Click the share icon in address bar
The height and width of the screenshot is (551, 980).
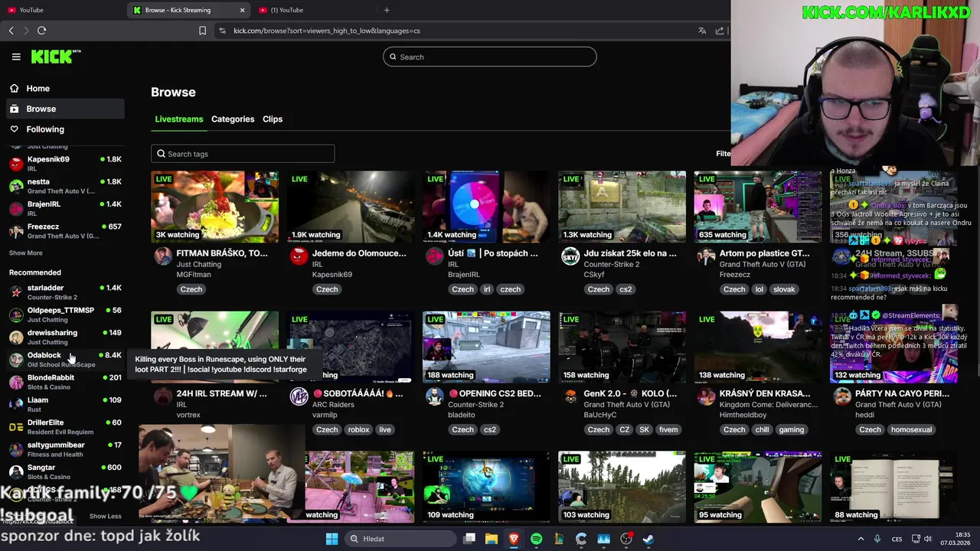(x=720, y=31)
